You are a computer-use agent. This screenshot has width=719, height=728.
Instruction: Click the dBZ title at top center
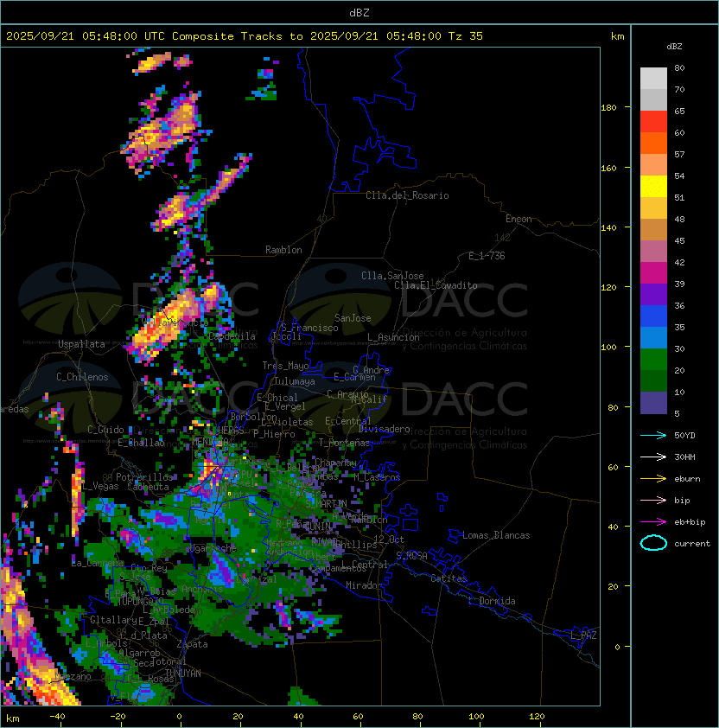[x=359, y=13]
